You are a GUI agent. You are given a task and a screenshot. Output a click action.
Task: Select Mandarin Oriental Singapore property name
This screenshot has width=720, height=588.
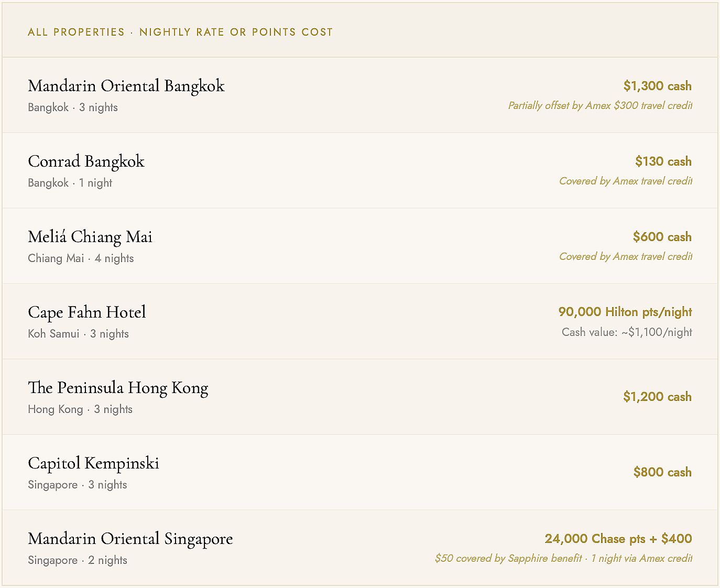[x=130, y=539]
